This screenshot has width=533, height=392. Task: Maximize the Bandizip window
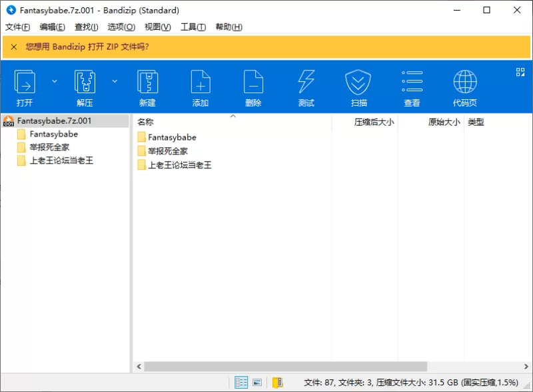(x=487, y=10)
